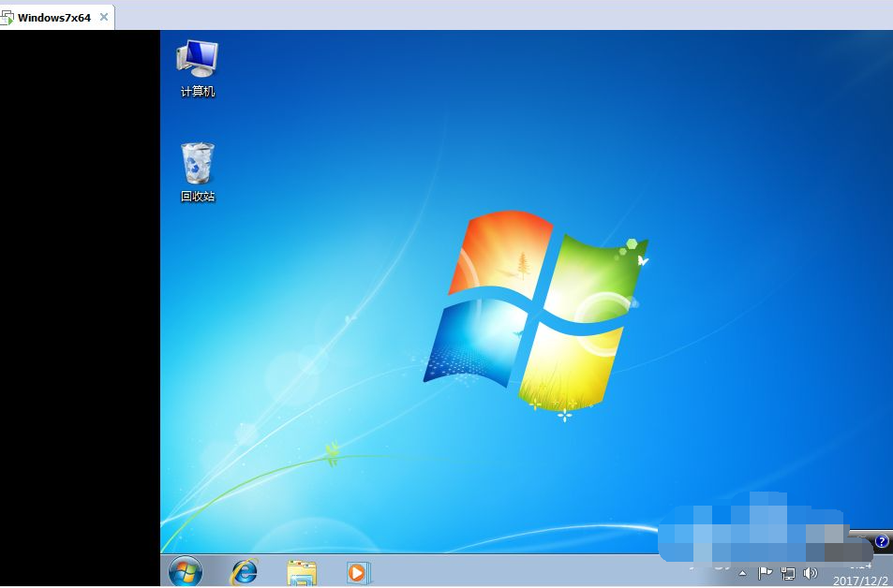This screenshot has width=893, height=588.
Task: Select the 计算机 icon label text
Action: (197, 92)
